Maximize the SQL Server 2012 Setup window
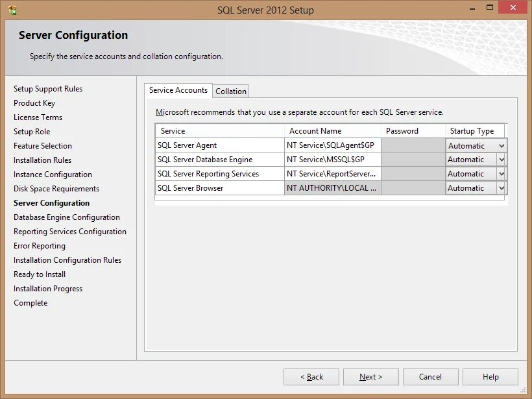 click(490, 8)
